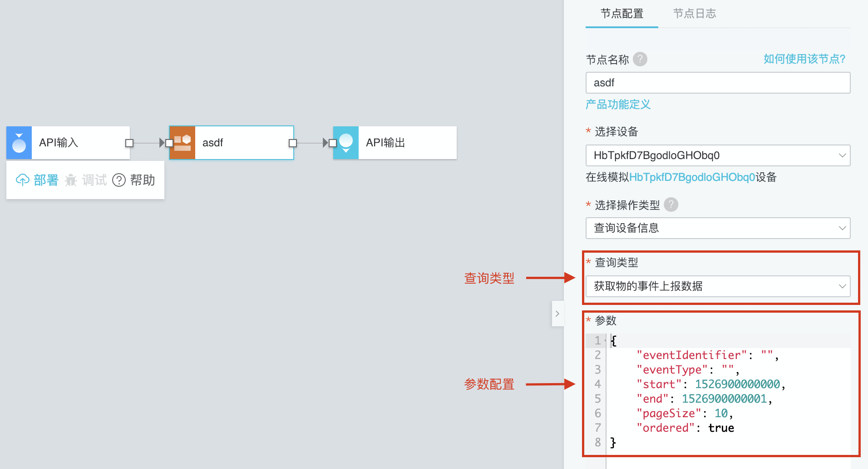
Task: Click the 节点名称 input field
Action: click(x=717, y=83)
